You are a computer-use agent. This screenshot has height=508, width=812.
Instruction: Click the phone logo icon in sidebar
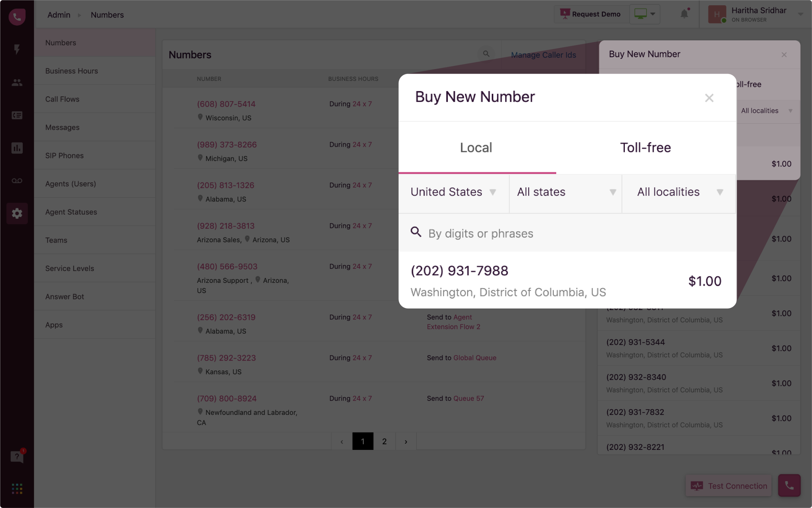point(17,17)
